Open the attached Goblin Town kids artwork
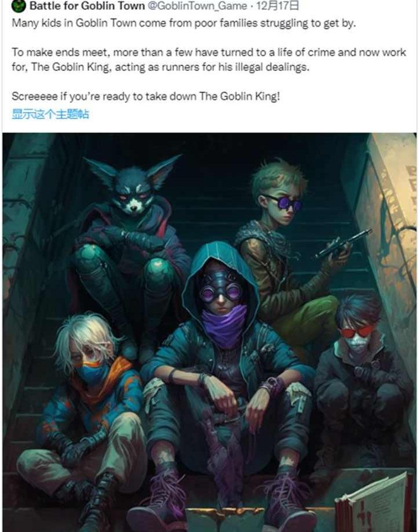 point(210,332)
